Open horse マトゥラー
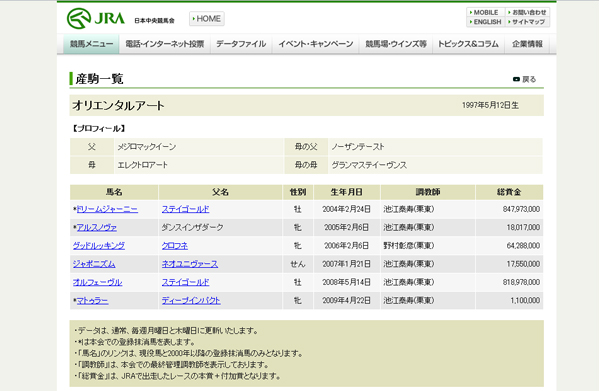600x391 pixels. (x=92, y=301)
